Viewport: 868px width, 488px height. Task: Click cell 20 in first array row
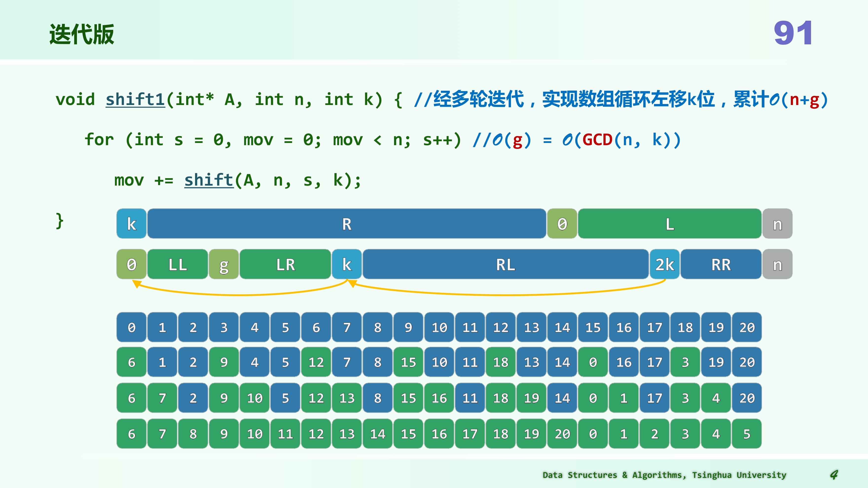pyautogui.click(x=747, y=327)
